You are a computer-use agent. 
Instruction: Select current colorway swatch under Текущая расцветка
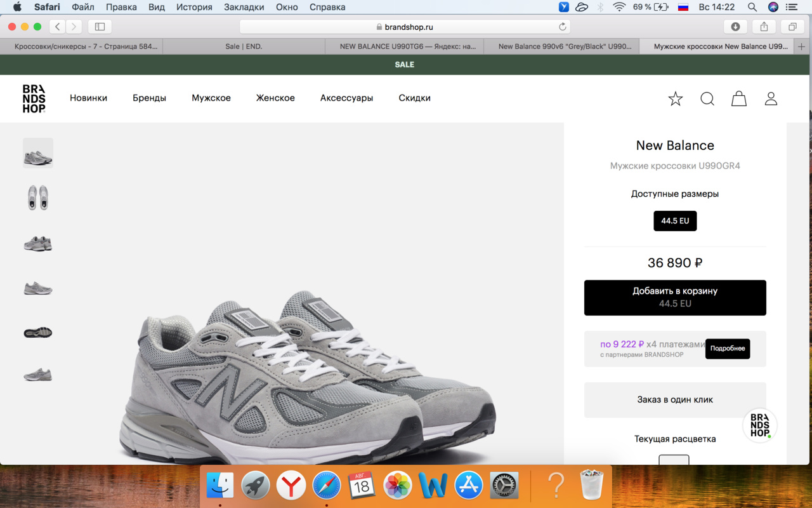pos(674,460)
